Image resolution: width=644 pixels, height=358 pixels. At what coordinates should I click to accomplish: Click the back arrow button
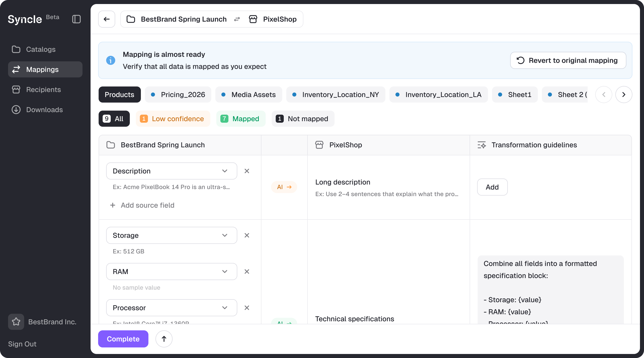pyautogui.click(x=107, y=19)
